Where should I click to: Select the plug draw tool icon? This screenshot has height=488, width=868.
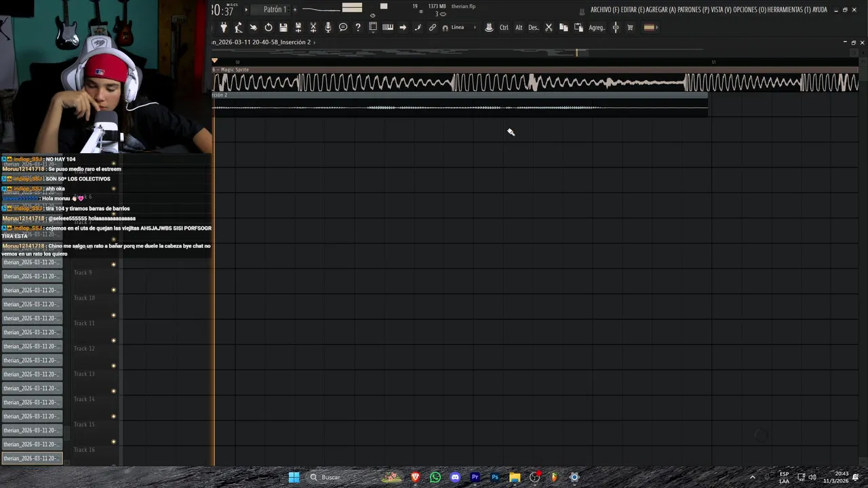(224, 27)
